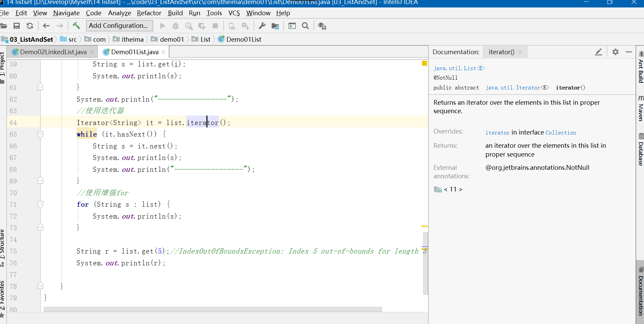Follow the Collection interface link
The width and height of the screenshot is (644, 324).
561,133
